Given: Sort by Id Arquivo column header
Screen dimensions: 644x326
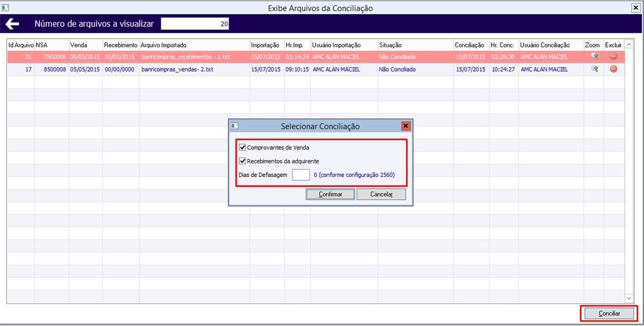Looking at the screenshot, I should pos(21,45).
